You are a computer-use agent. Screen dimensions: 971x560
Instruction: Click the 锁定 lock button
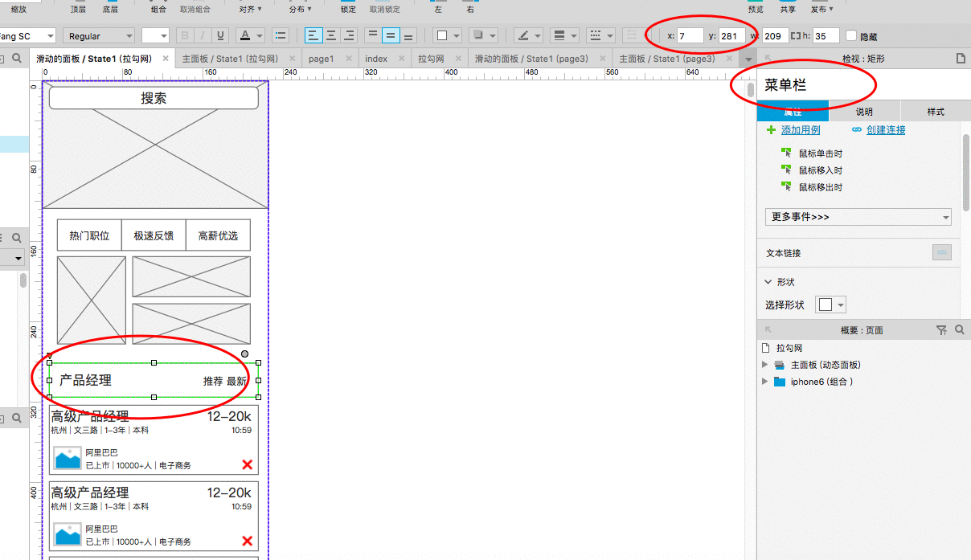click(x=348, y=9)
